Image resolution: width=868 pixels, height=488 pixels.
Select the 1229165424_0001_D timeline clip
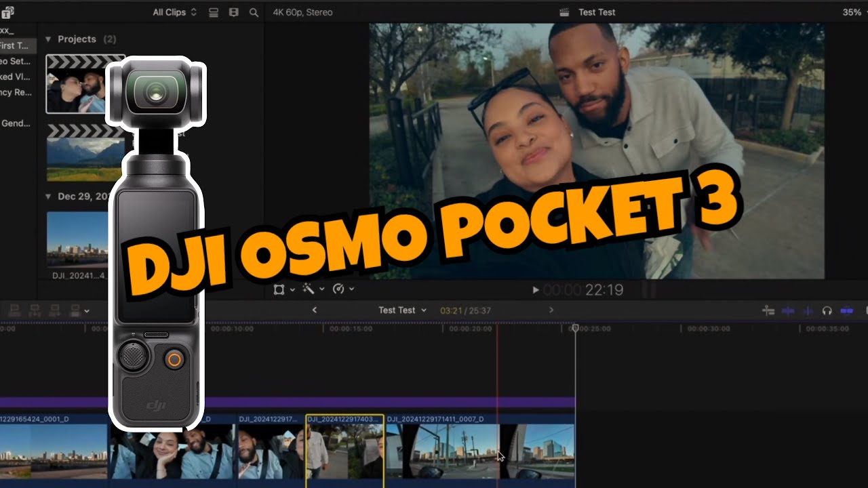[54, 447]
